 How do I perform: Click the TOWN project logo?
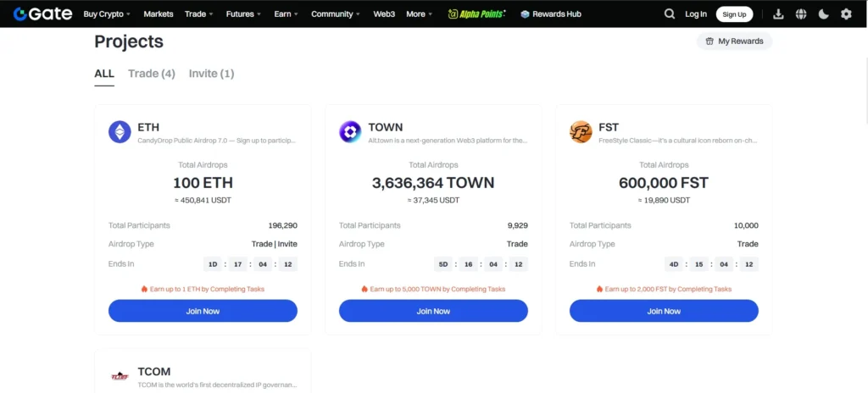click(350, 132)
